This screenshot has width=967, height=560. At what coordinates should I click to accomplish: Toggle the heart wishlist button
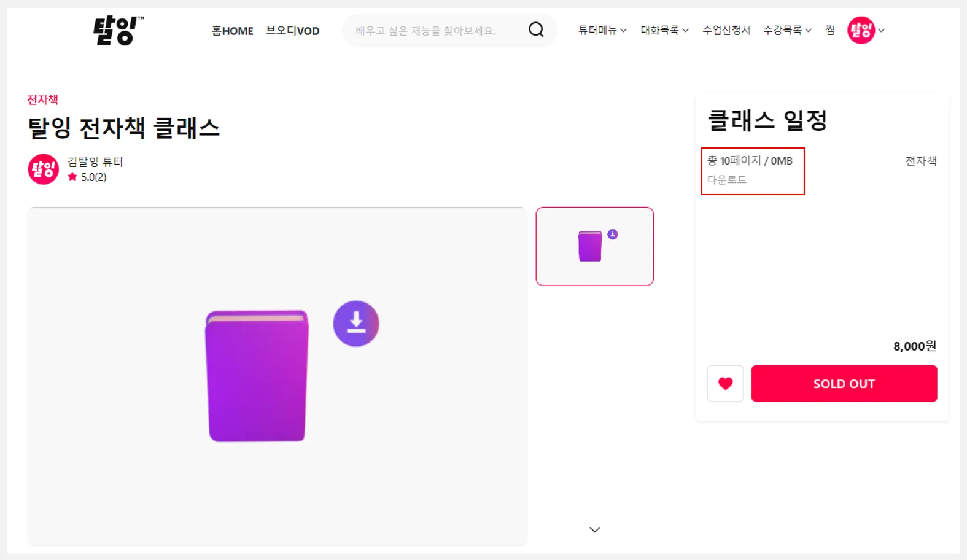point(725,384)
